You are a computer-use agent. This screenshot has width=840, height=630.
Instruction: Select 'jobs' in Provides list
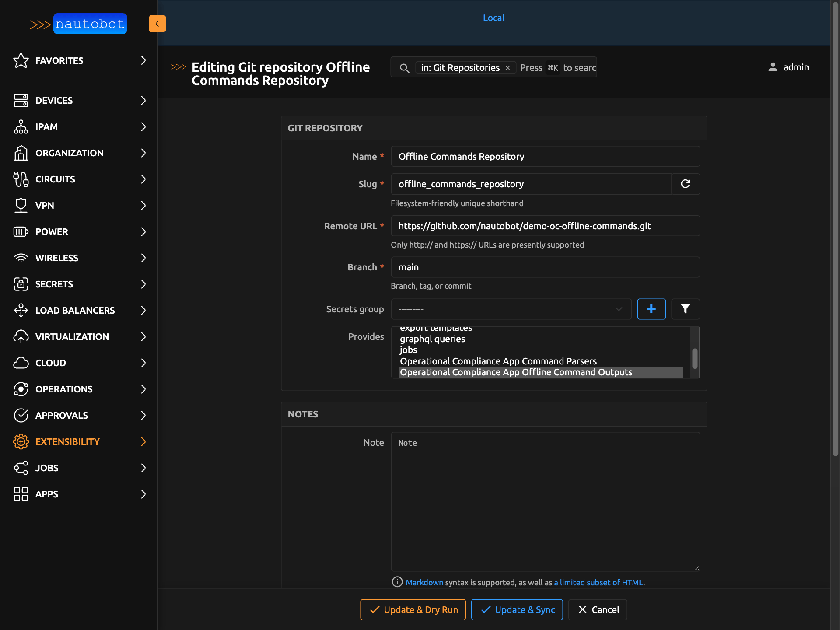pyautogui.click(x=541, y=350)
